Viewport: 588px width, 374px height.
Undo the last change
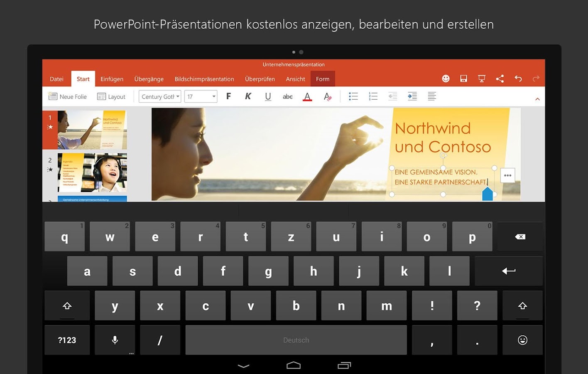point(517,78)
